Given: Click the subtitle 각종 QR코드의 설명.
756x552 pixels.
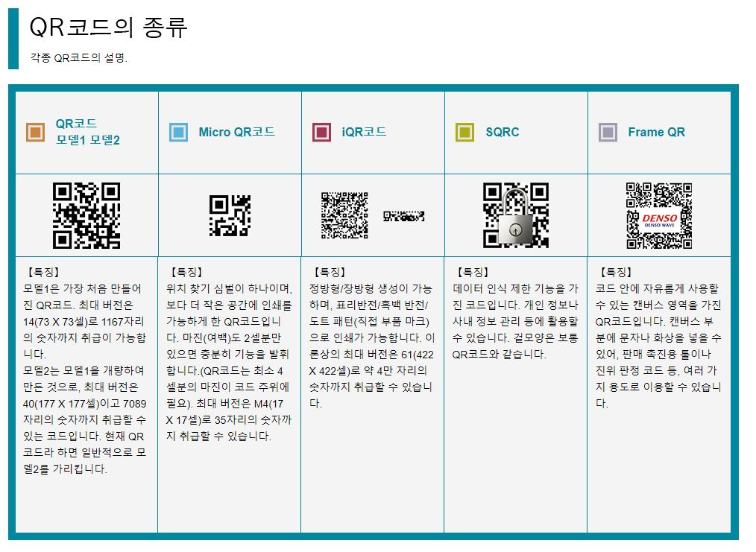Looking at the screenshot, I should (x=78, y=58).
